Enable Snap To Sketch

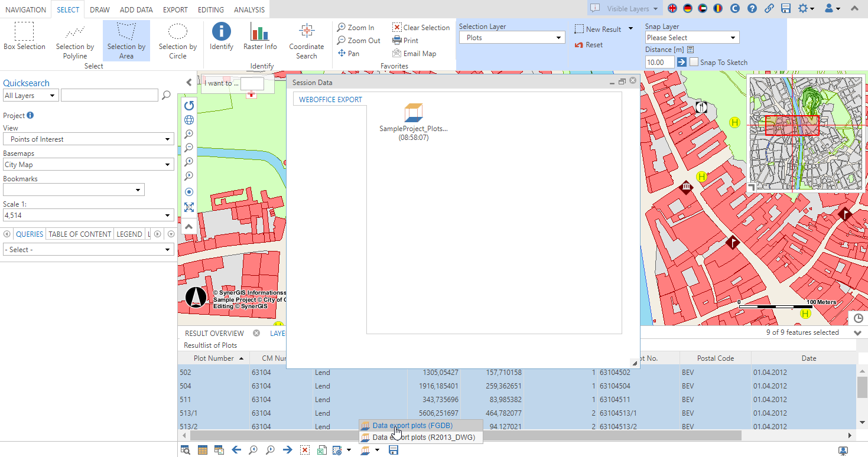[x=694, y=61]
